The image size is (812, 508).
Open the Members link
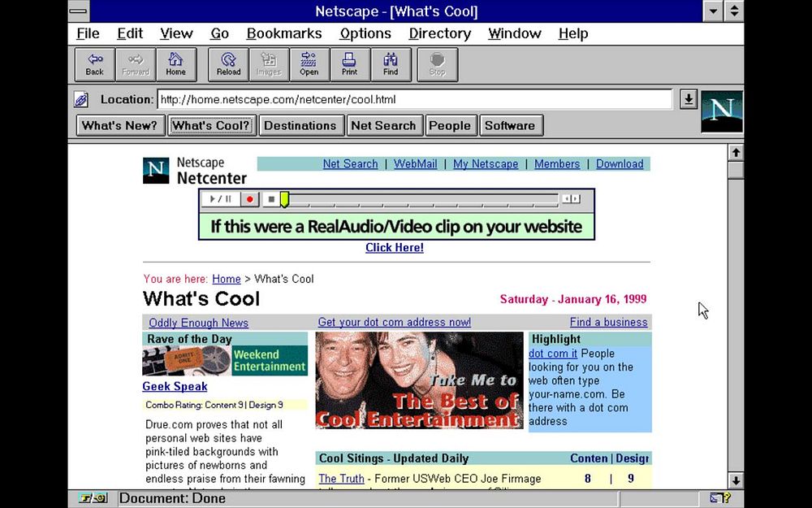click(x=557, y=164)
